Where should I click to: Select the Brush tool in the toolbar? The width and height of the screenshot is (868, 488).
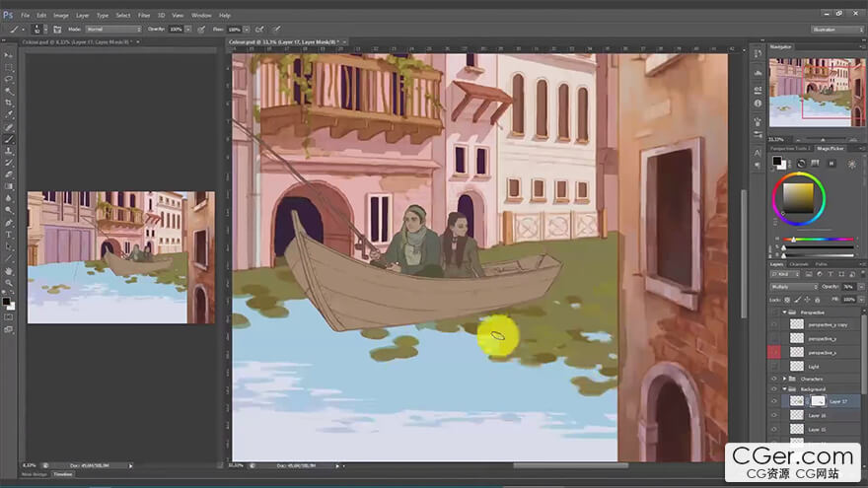point(9,139)
